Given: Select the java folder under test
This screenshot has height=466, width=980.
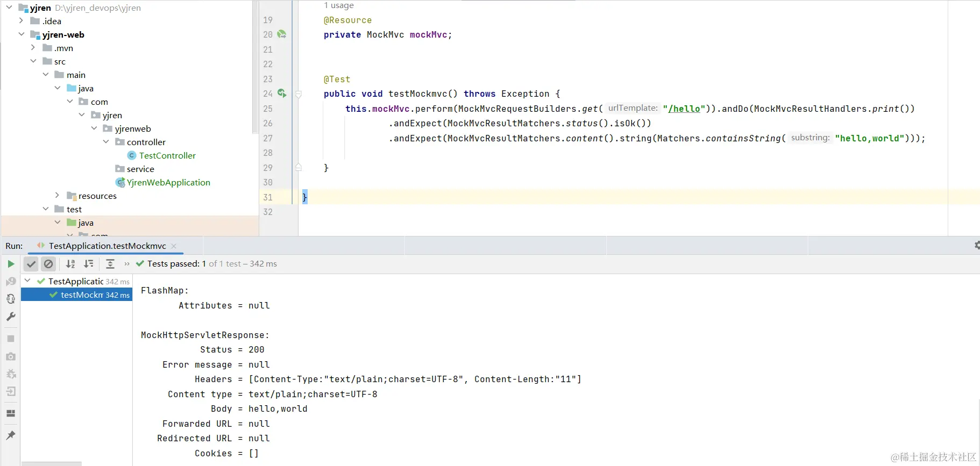Looking at the screenshot, I should 86,223.
